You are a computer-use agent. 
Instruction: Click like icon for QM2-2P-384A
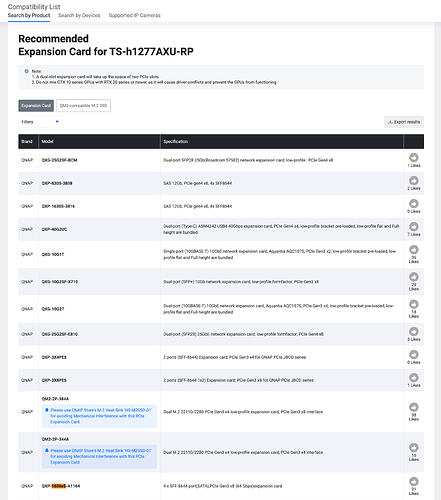[414, 407]
